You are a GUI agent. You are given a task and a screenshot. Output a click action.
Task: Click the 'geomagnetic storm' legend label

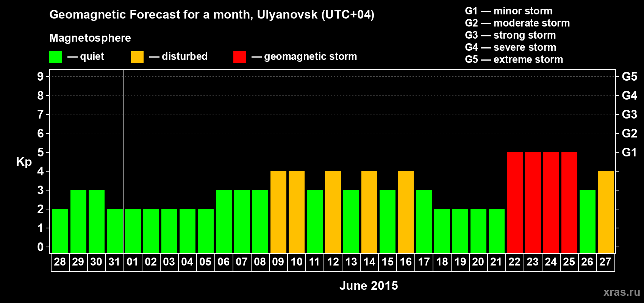pyautogui.click(x=310, y=56)
